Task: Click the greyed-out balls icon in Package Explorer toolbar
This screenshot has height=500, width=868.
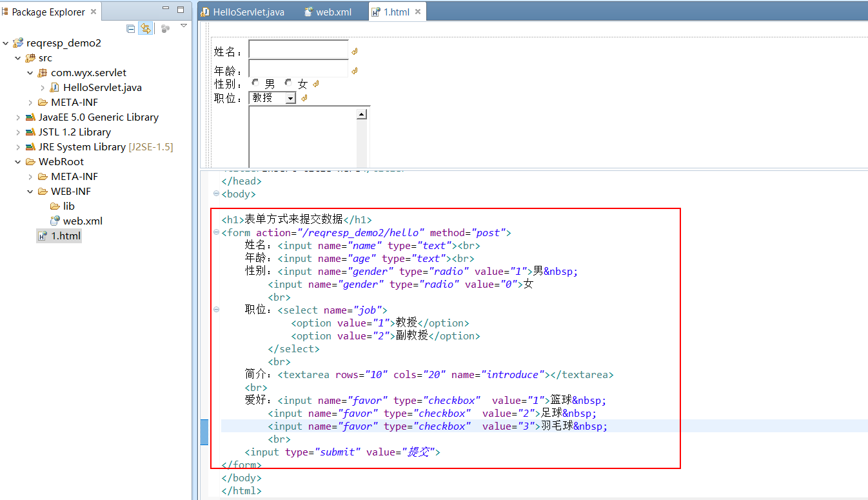Action: pos(165,28)
